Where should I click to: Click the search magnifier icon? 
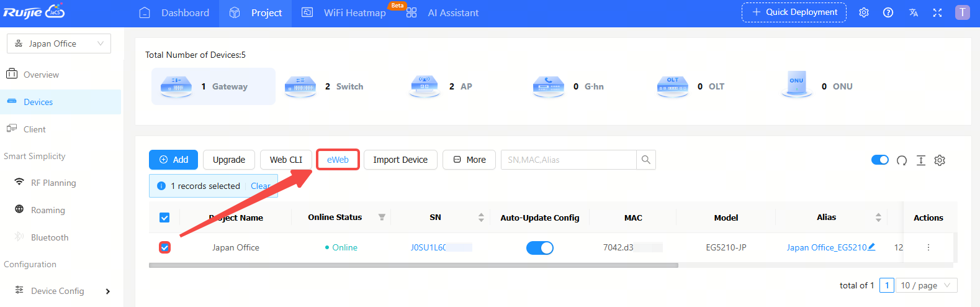point(645,160)
